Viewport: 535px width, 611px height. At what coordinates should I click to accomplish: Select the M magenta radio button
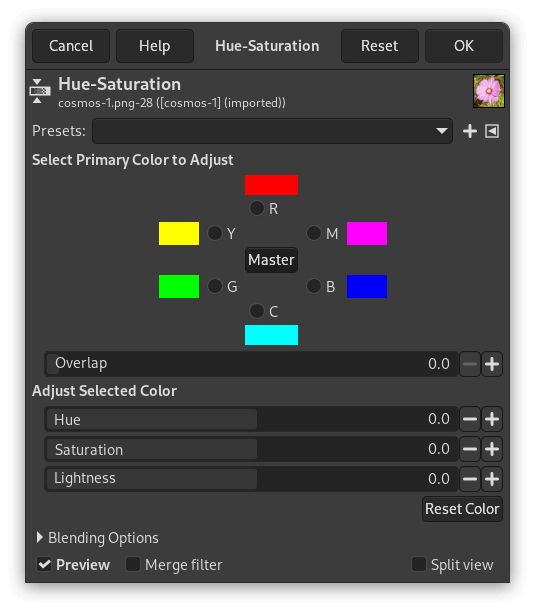tap(314, 233)
